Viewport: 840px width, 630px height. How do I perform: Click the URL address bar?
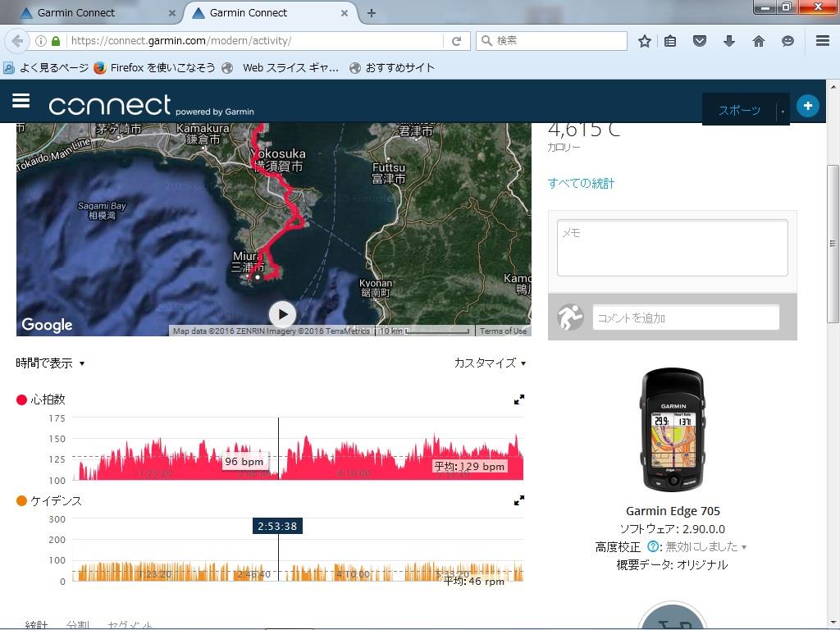[x=254, y=41]
